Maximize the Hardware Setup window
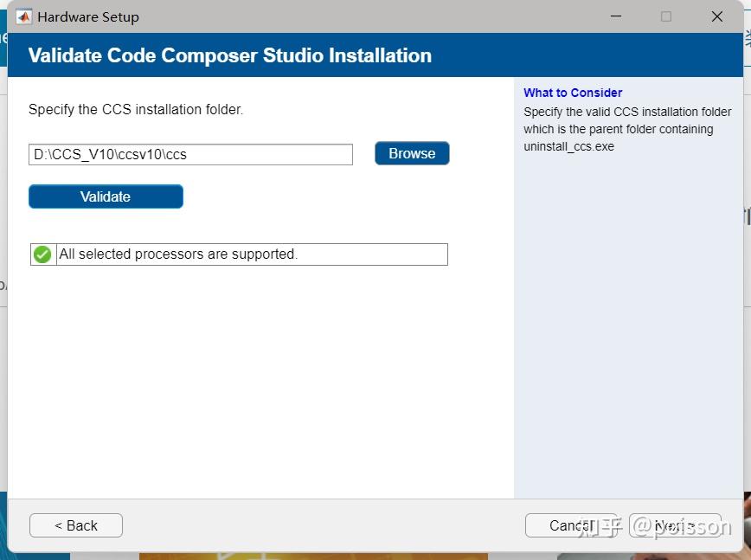The height and width of the screenshot is (560, 751). [x=666, y=16]
